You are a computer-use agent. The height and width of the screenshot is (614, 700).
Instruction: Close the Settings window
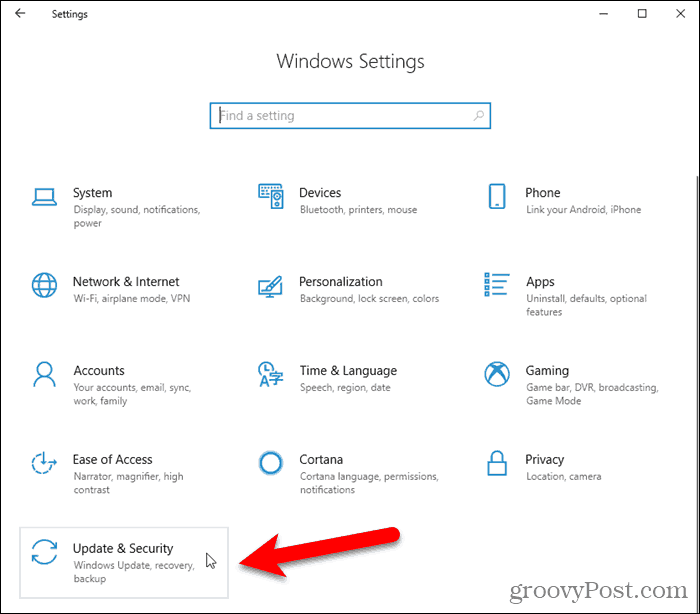(680, 14)
